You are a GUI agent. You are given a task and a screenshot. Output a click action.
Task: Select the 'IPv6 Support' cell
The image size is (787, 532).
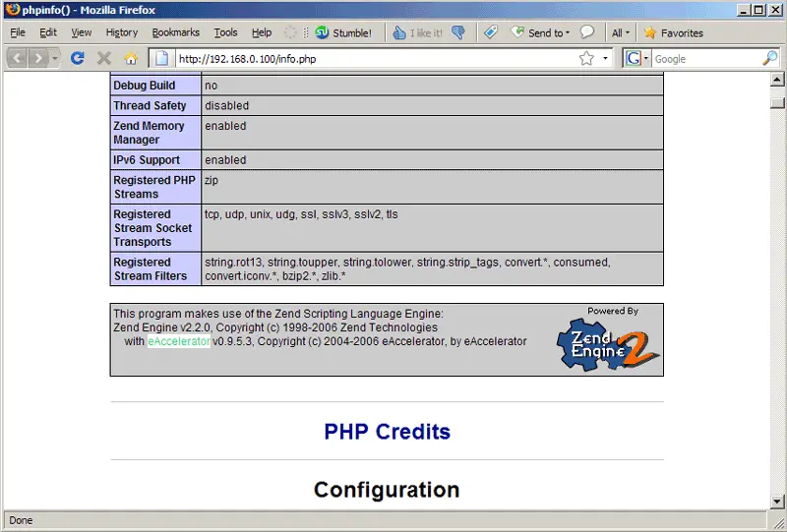coord(155,159)
